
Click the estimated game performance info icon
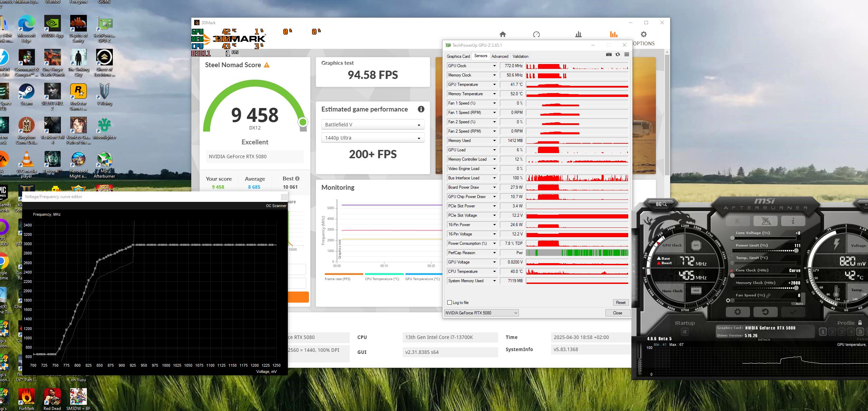[421, 109]
